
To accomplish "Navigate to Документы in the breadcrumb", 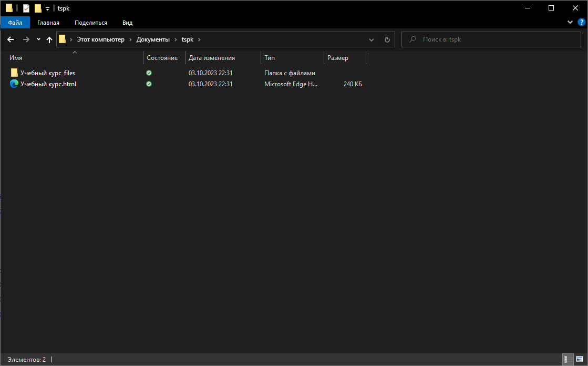I will [x=153, y=39].
